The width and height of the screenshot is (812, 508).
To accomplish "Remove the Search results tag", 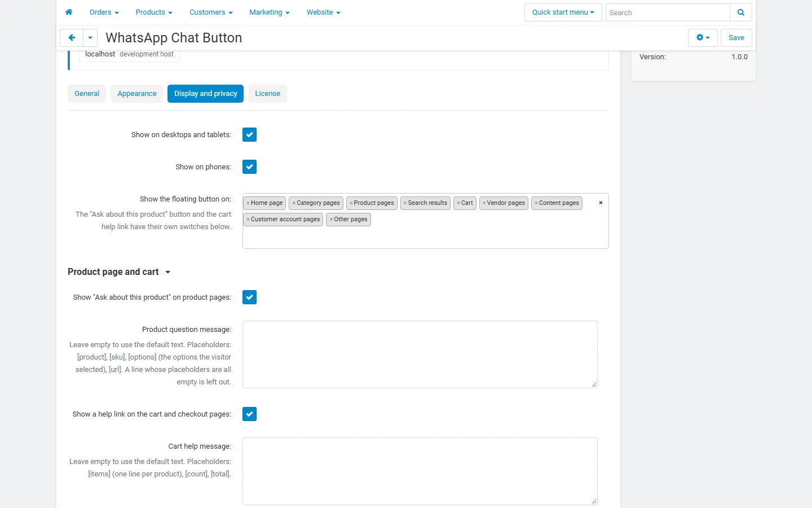I will point(405,203).
